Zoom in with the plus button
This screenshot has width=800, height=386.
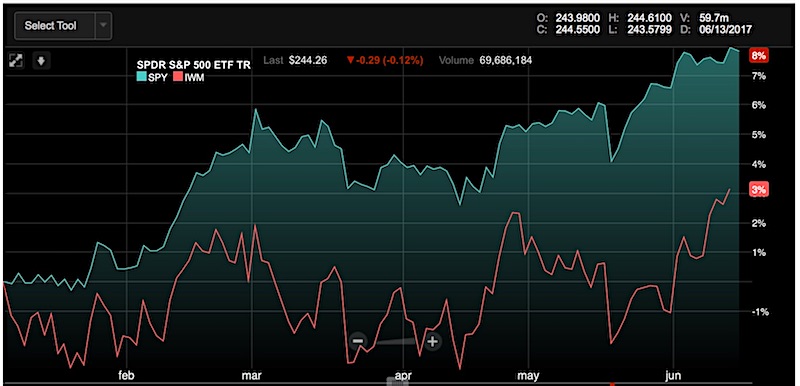[433, 341]
